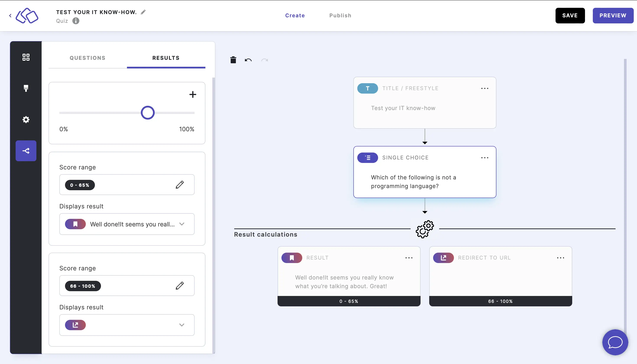Viewport: 637px width, 364px height.
Task: Click the Single Choice list badge
Action: tap(367, 158)
